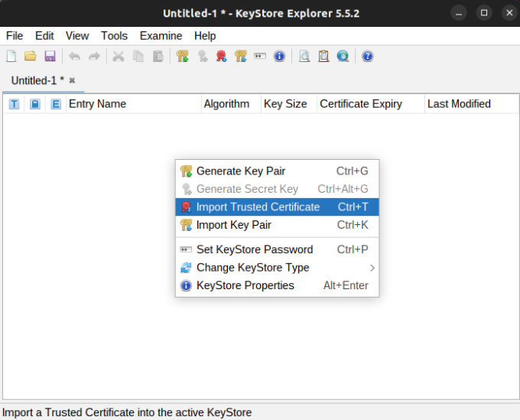520x420 pixels.
Task: Open the File menu
Action: click(x=15, y=36)
